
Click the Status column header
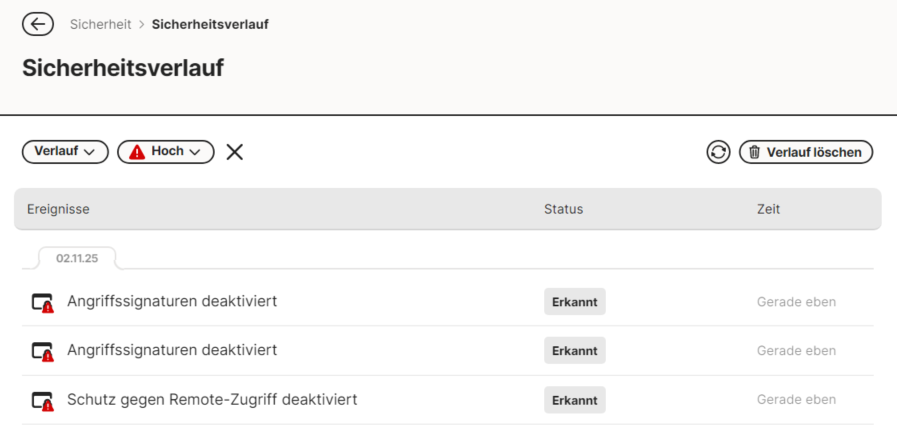point(563,209)
